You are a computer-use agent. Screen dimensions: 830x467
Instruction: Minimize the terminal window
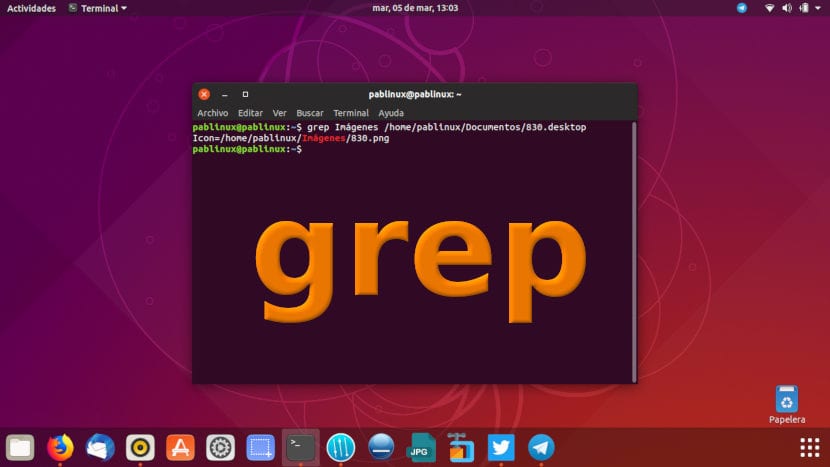225,94
